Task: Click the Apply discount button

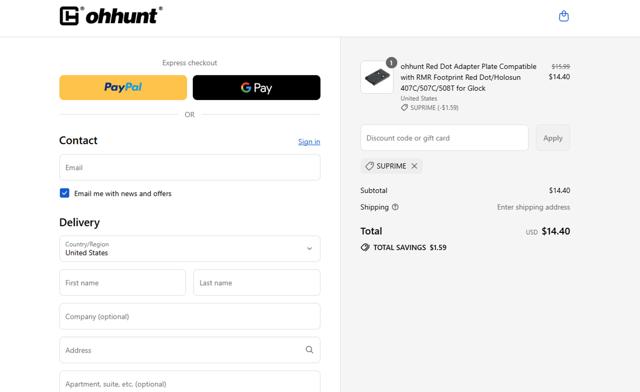Action: tap(553, 138)
